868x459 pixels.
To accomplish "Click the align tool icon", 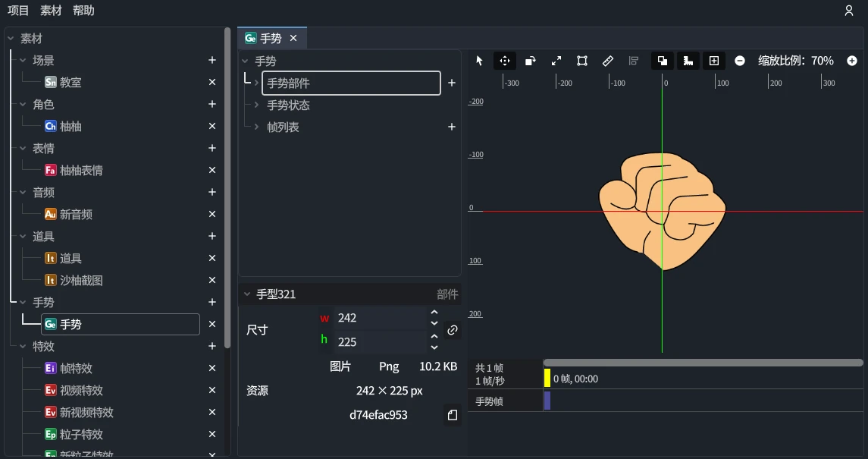I will (x=633, y=61).
